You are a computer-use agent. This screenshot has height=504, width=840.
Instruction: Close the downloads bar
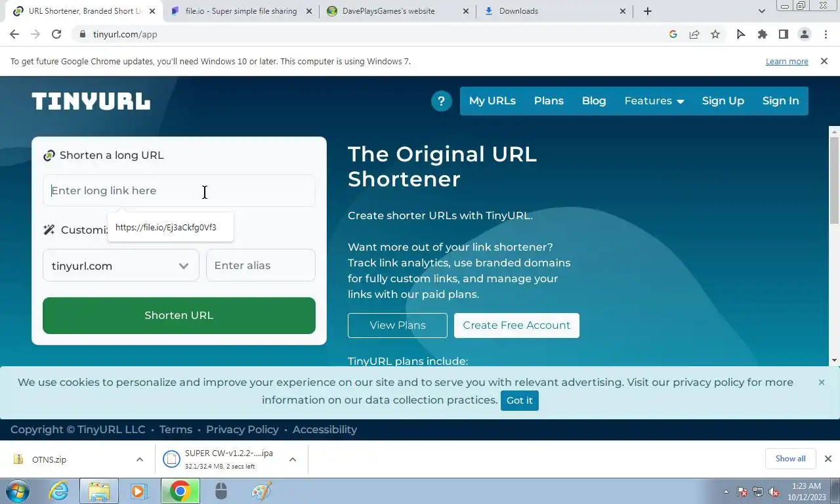pyautogui.click(x=828, y=459)
